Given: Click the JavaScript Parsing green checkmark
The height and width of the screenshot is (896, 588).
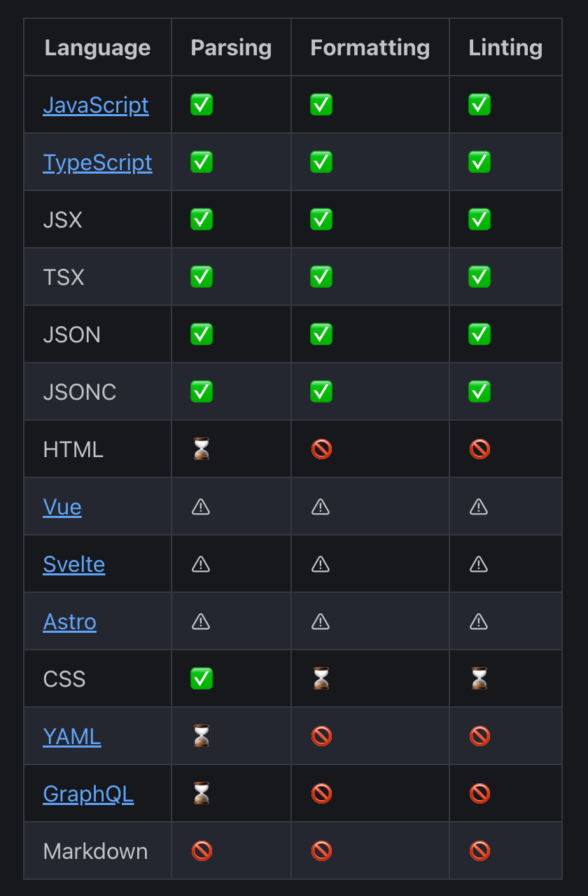Looking at the screenshot, I should point(202,105).
